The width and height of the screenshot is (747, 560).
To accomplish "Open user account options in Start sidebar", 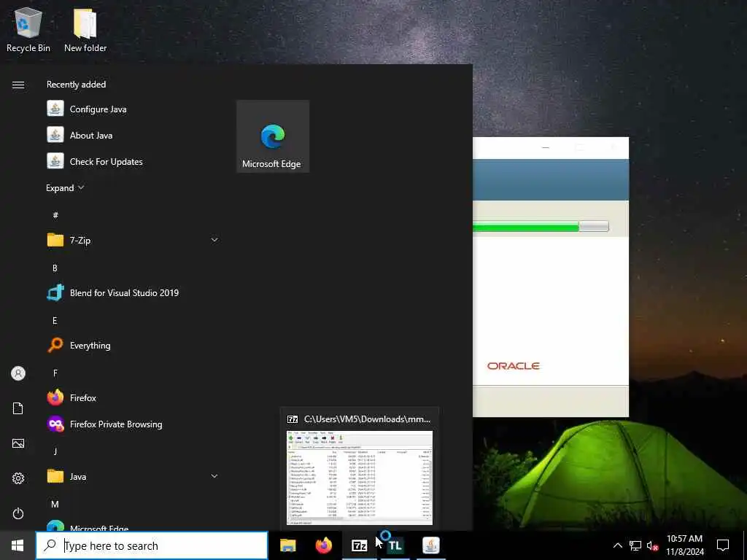I will pos(18,373).
